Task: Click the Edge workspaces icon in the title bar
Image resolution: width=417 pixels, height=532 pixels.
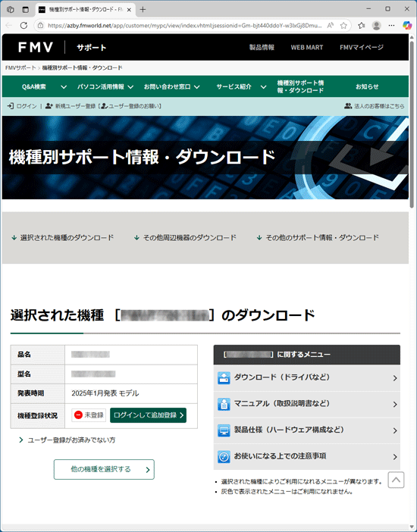Action: [x=10, y=10]
